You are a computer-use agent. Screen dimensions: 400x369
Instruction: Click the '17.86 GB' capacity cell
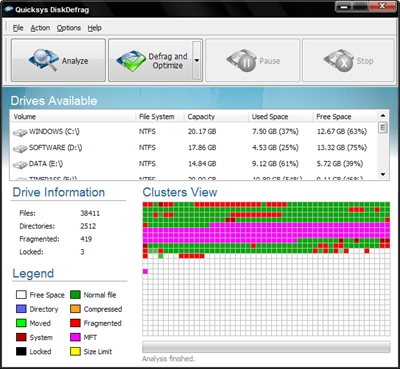(x=202, y=148)
